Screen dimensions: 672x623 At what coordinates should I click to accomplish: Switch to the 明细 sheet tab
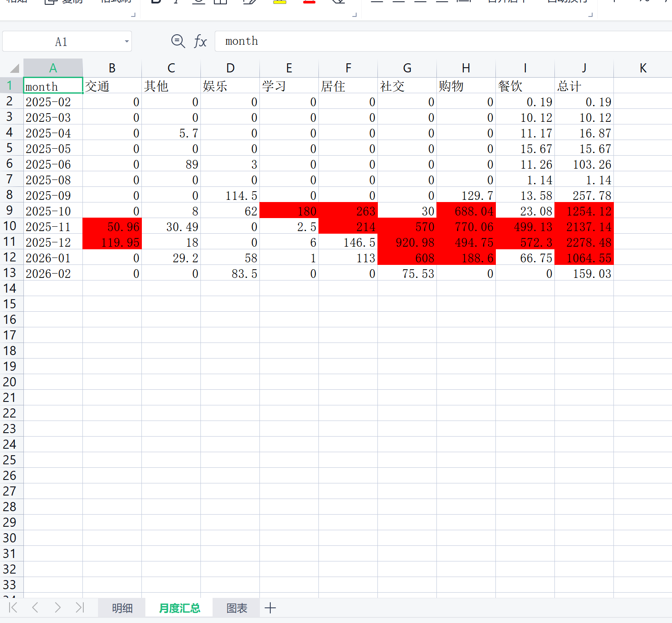122,608
